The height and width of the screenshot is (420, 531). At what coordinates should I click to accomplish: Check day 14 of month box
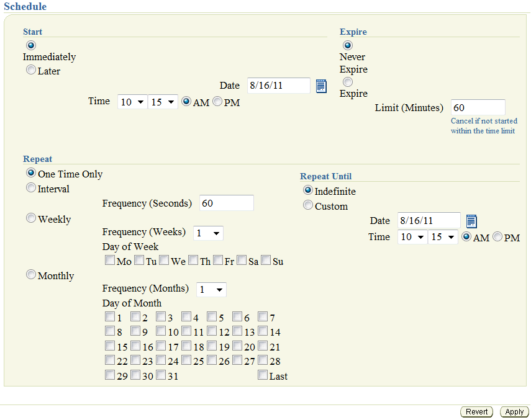(263, 331)
